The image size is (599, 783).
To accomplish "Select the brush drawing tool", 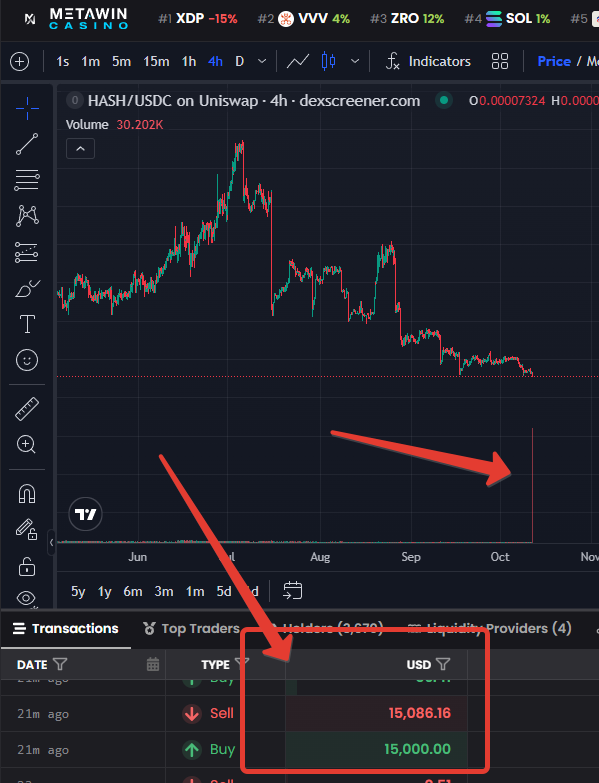I will pyautogui.click(x=27, y=288).
